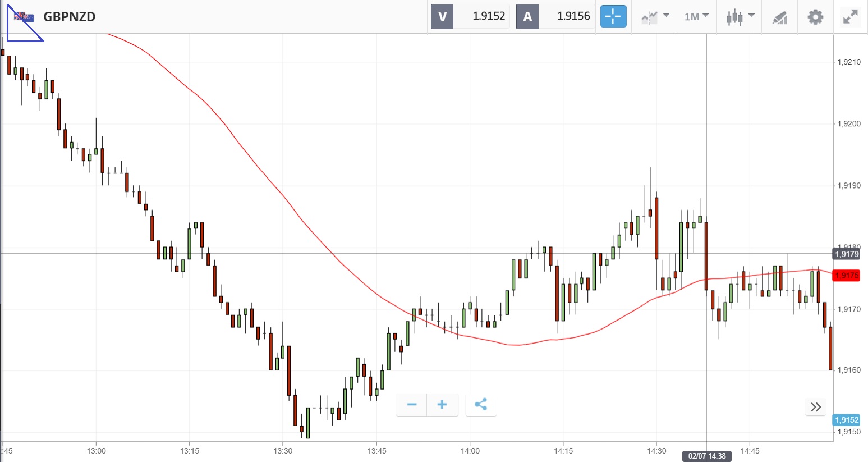Expand chart to fullscreen with arrows icon
868x462 pixels.
click(851, 17)
